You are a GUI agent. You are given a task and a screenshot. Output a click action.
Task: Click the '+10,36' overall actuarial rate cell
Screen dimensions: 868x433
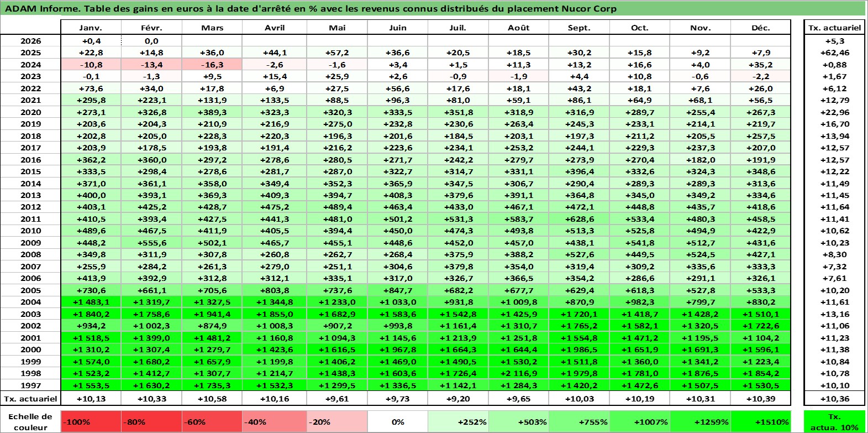click(x=834, y=399)
